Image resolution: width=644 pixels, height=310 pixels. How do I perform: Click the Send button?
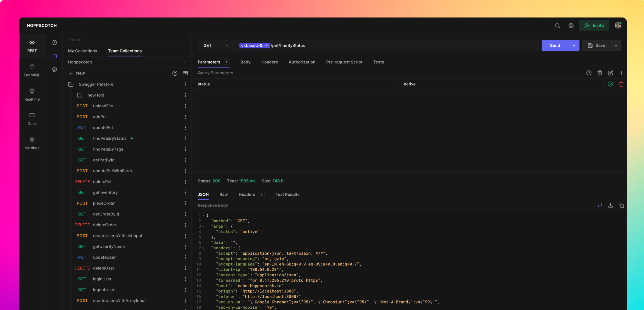(555, 45)
